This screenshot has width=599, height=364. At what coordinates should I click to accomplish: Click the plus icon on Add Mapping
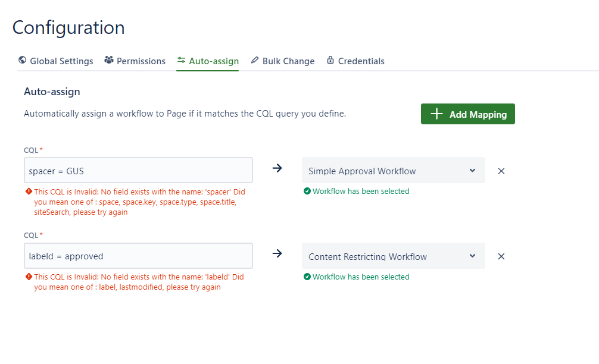pos(437,114)
